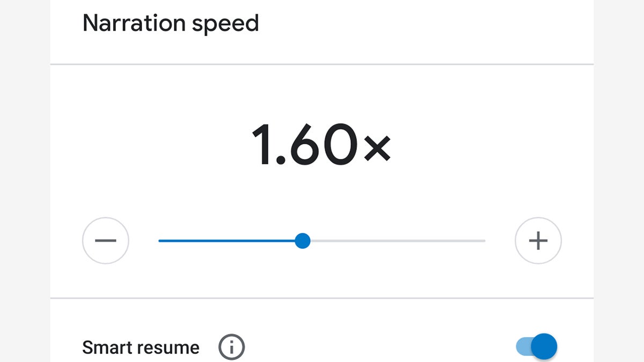Viewport: 644px width, 362px height.
Task: Tap the circled minus icon to slow narration
Action: [x=106, y=241]
